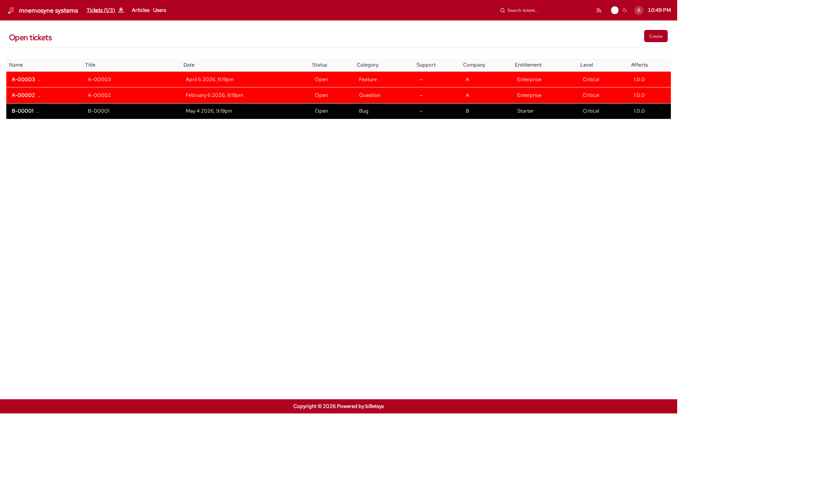Click the Create ticket button
Viewport: 826px width, 504px height.
point(656,36)
